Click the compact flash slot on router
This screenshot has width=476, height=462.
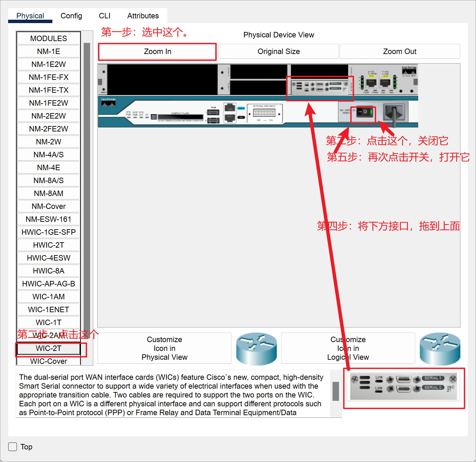click(x=180, y=117)
